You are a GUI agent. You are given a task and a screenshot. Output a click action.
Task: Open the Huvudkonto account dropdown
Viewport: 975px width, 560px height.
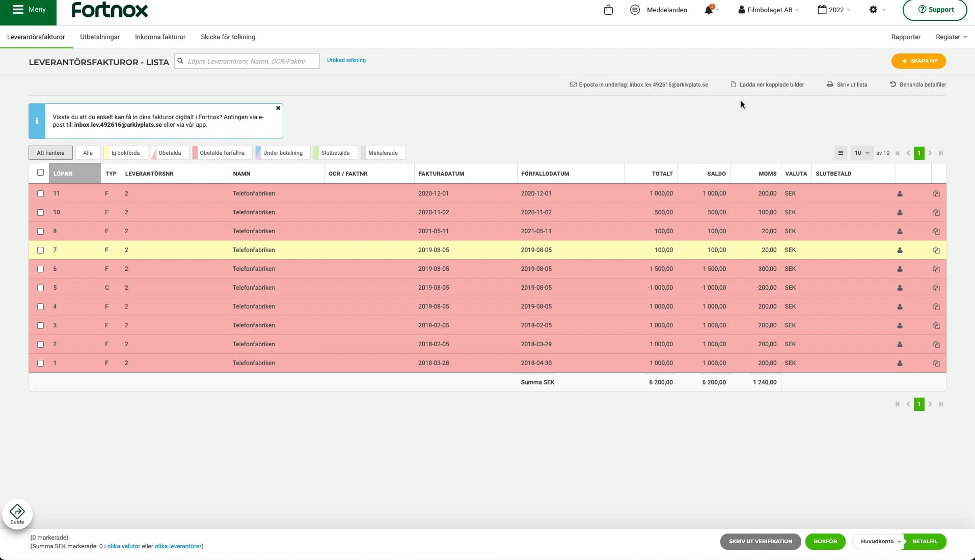[x=878, y=542]
